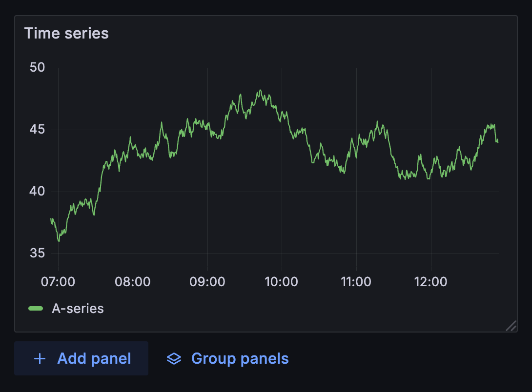This screenshot has width=532, height=392.
Task: Click the 10:00 time axis label
Action: click(x=282, y=281)
